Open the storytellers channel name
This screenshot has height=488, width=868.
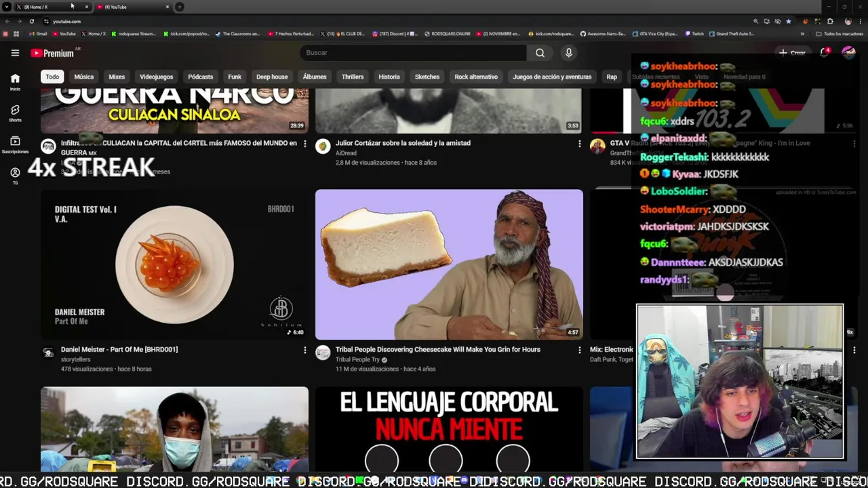coord(75,360)
